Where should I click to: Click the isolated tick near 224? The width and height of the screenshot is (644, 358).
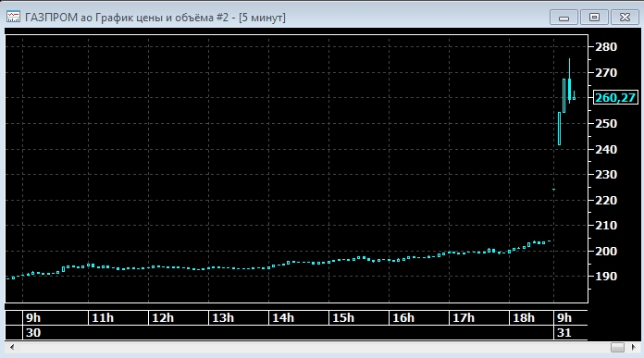(553, 190)
